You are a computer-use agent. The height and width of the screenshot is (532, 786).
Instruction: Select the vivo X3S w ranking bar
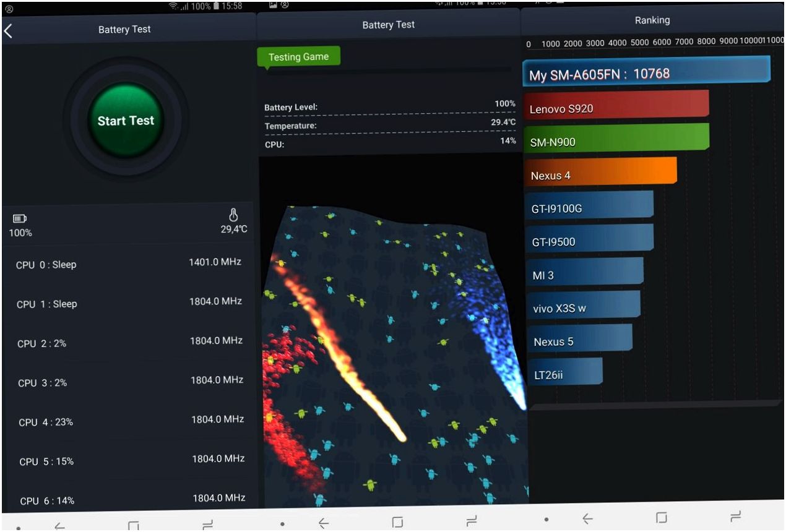[x=584, y=305]
